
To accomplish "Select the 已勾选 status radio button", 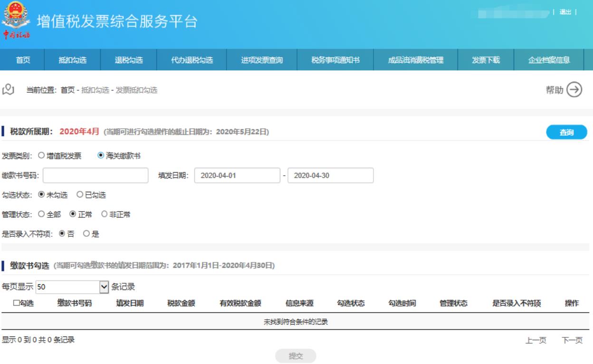I will pos(80,195).
